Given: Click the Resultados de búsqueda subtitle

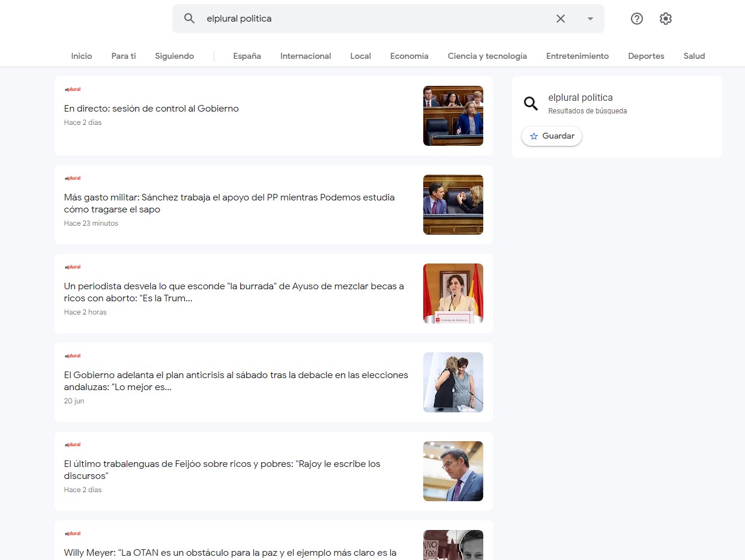Looking at the screenshot, I should (588, 111).
